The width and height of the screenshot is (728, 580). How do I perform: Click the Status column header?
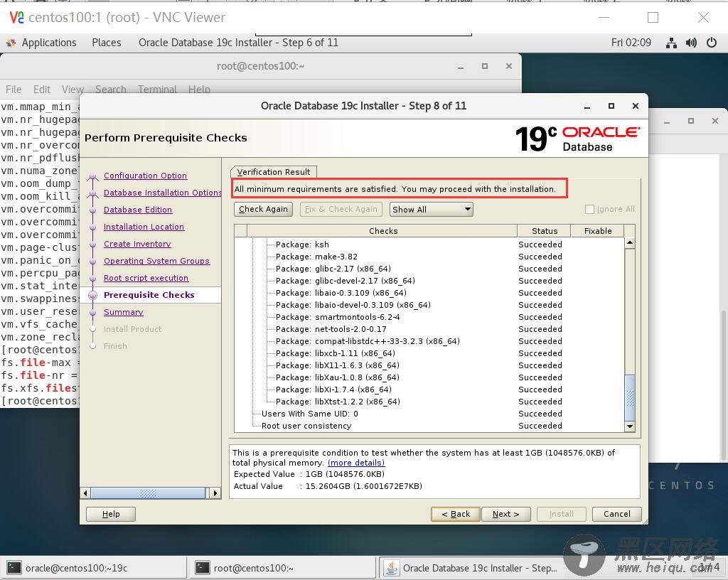coord(544,230)
